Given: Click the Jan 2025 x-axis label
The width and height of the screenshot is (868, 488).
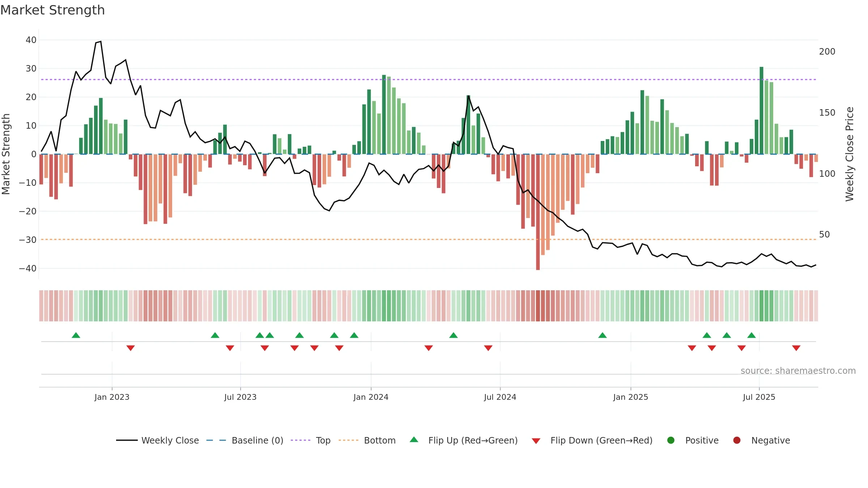Looking at the screenshot, I should tap(631, 397).
